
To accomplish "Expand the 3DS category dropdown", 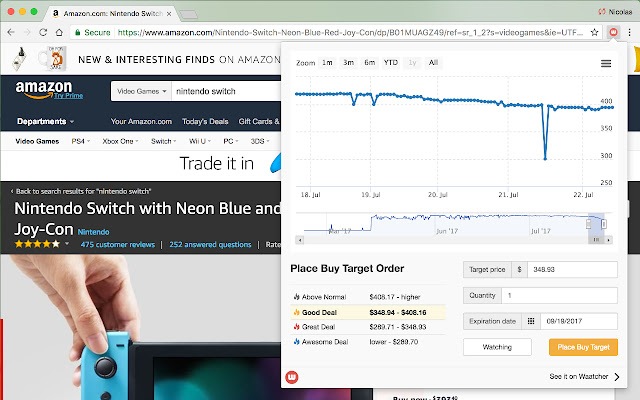I will [x=260, y=141].
